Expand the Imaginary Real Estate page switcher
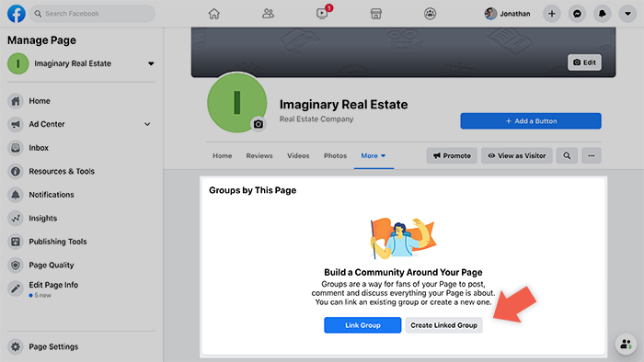644x362 pixels. [151, 63]
